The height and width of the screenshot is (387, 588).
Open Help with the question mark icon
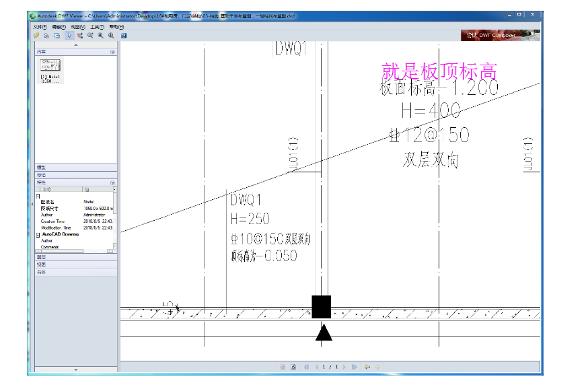pos(124,36)
